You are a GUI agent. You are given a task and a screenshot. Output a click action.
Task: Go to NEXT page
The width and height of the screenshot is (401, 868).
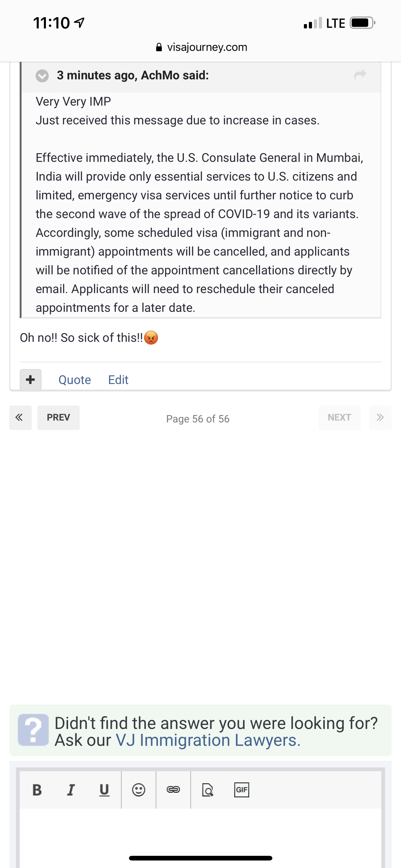click(x=339, y=418)
